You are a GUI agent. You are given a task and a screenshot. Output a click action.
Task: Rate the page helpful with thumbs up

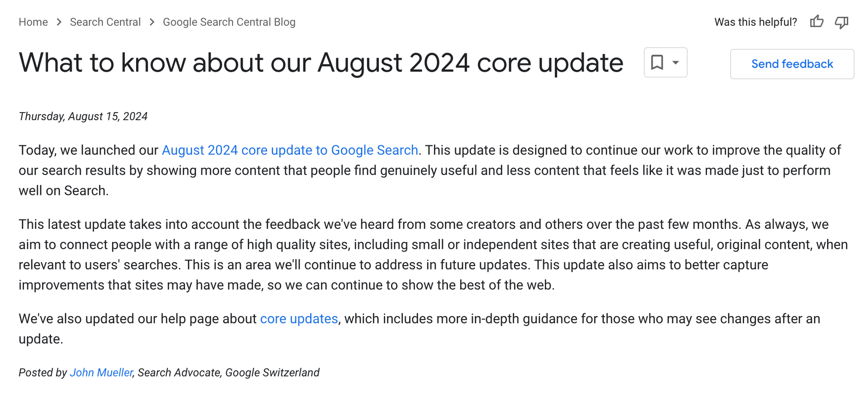(816, 22)
